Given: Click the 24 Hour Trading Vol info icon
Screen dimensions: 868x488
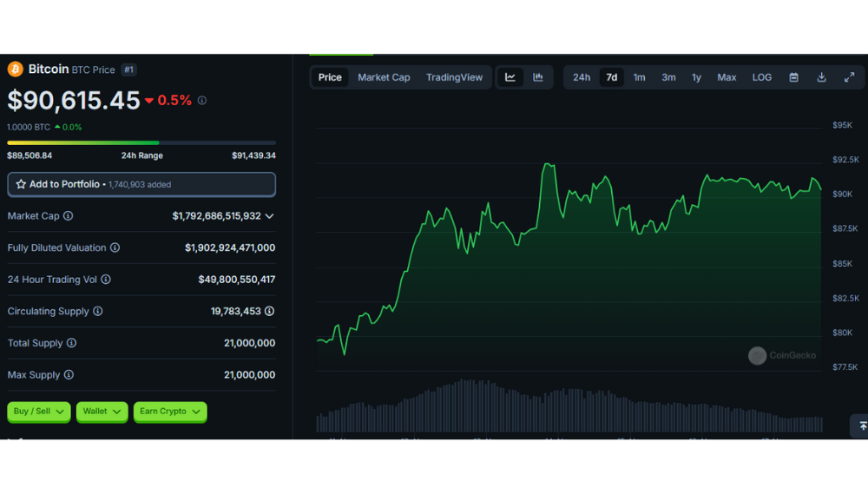Looking at the screenshot, I should 106,280.
